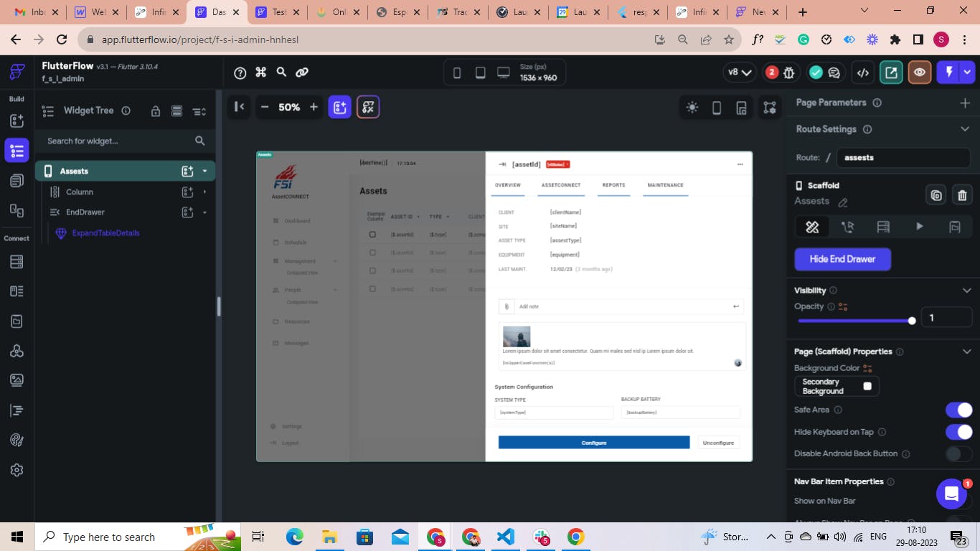Click the Search for widget field
This screenshot has width=980, height=551.
coord(126,141)
